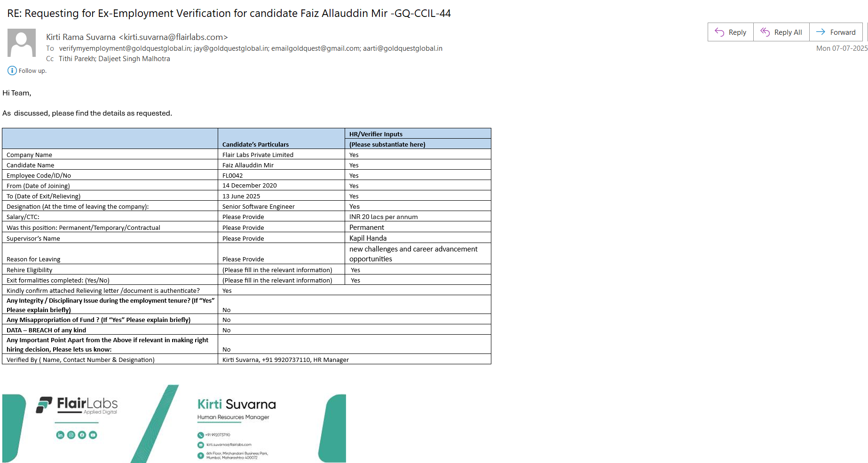Click the 'Salary/CTC:' row label
Screen dimensions: 868x463
pos(23,217)
